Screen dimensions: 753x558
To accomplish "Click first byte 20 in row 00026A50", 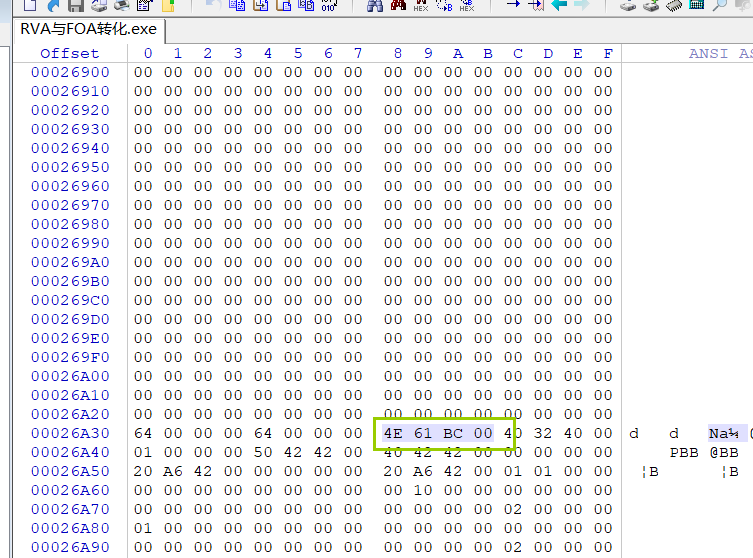I will [x=143, y=471].
